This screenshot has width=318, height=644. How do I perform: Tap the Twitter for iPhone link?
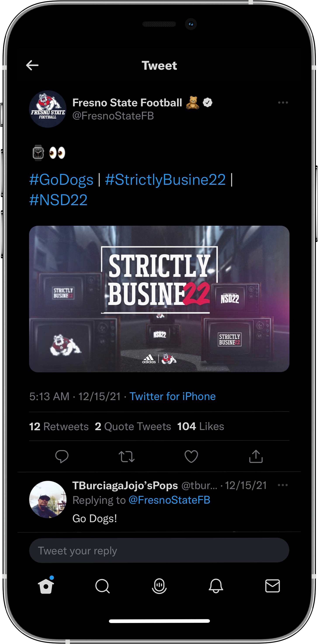pyautogui.click(x=172, y=396)
